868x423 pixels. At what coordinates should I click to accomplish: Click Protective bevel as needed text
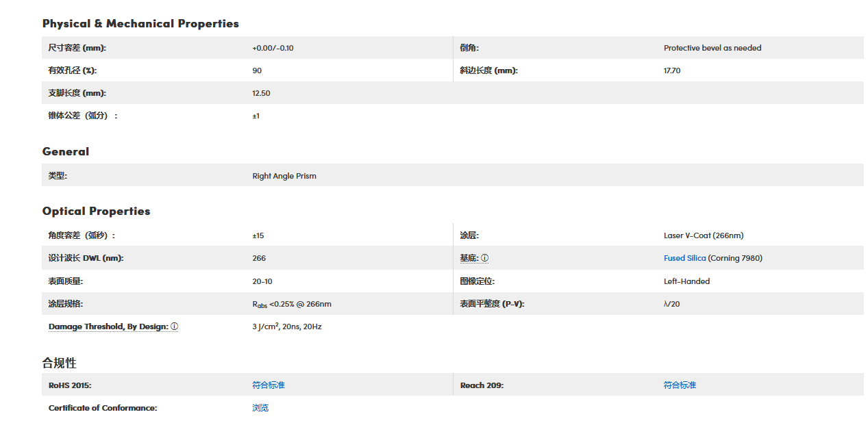(x=712, y=48)
